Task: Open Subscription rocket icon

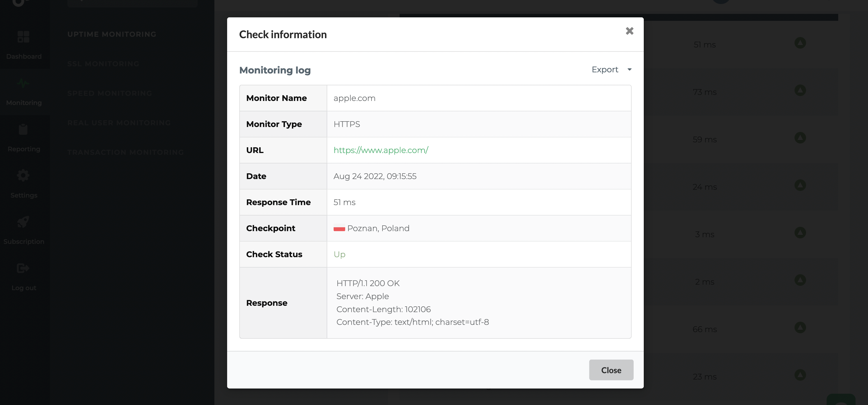Action: point(23,222)
